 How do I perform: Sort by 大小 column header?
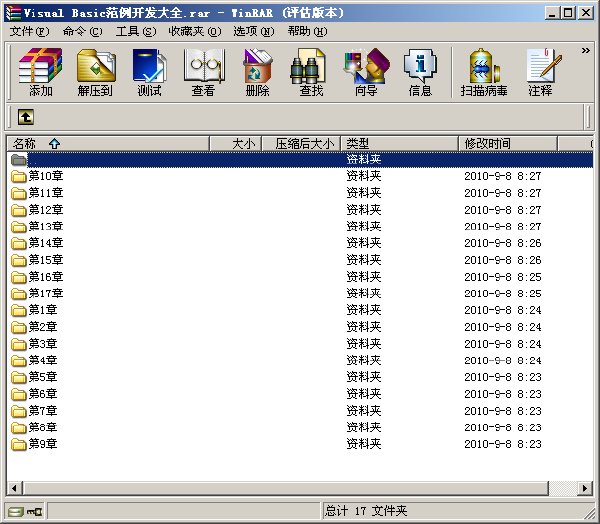236,144
